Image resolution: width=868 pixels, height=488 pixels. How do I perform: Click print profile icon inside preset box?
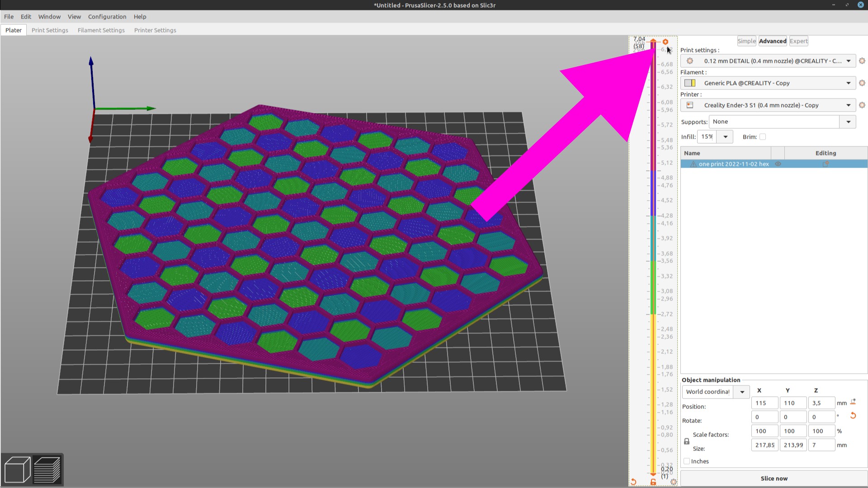[x=690, y=61]
